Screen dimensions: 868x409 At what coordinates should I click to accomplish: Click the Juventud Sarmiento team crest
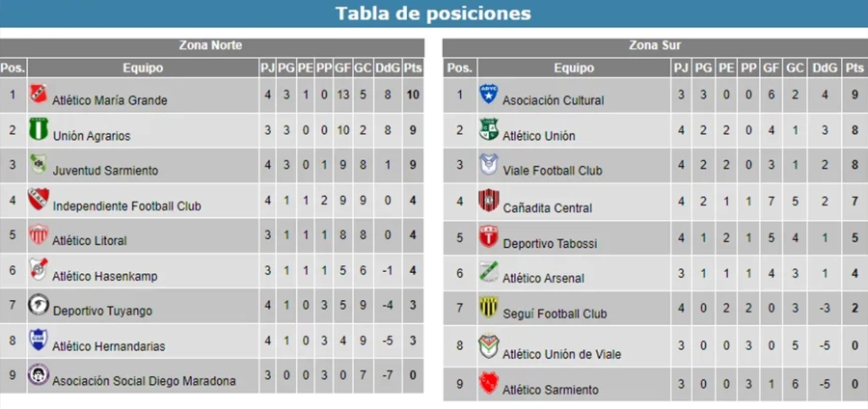pyautogui.click(x=39, y=165)
